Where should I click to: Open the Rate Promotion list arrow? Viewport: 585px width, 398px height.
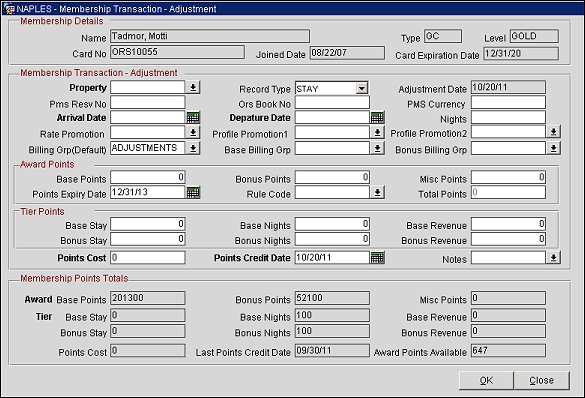point(193,132)
